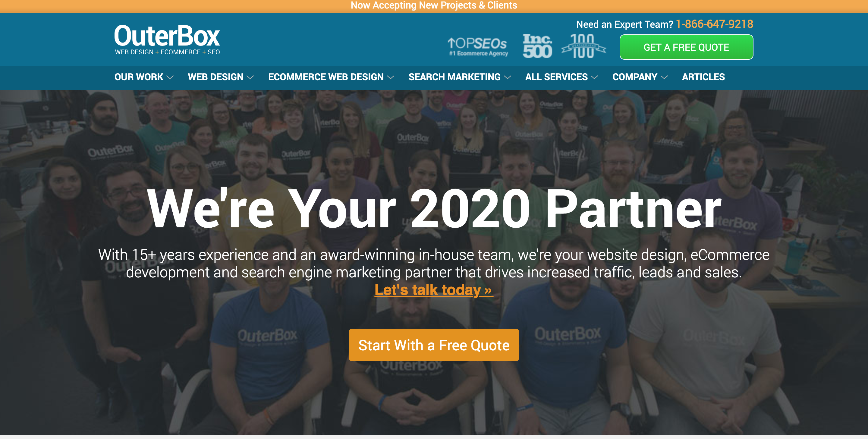
Task: Expand the WEB DESIGN dropdown menu
Action: tap(221, 77)
